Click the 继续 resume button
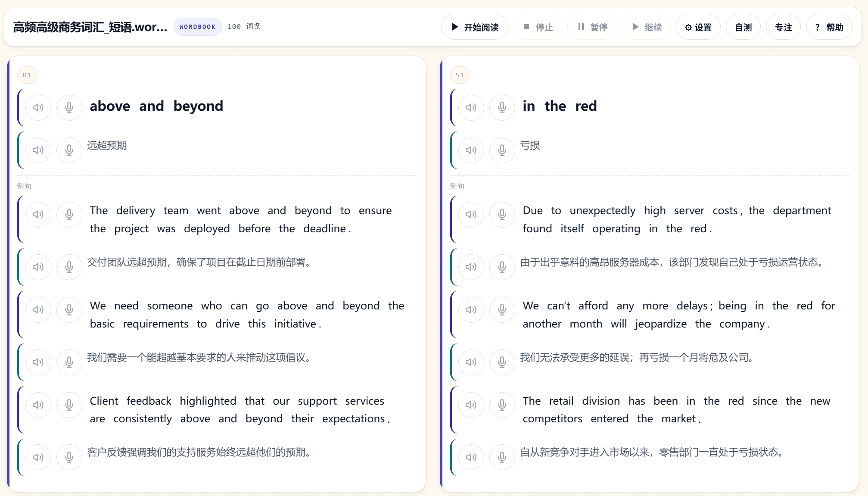 pyautogui.click(x=646, y=27)
